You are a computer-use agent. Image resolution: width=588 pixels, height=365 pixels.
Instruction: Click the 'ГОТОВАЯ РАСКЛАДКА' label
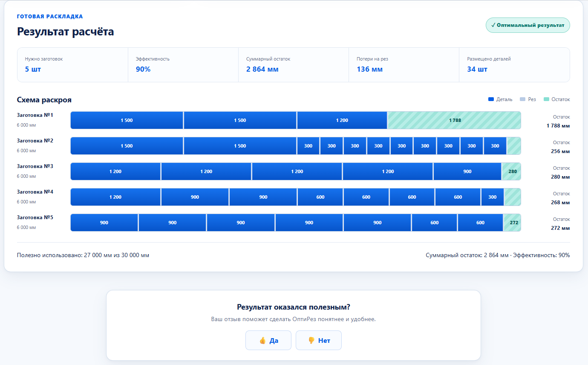[x=50, y=17]
